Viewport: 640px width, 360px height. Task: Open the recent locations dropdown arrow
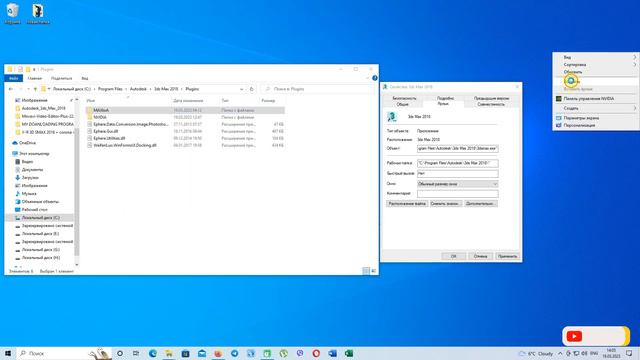(28, 89)
